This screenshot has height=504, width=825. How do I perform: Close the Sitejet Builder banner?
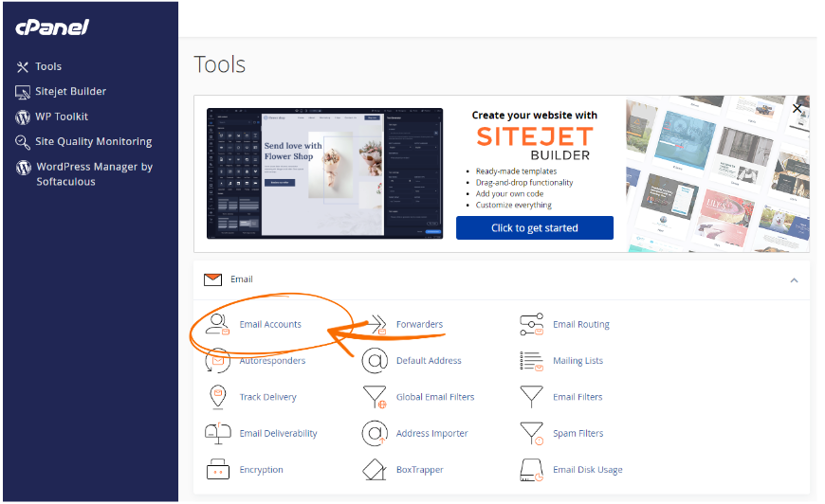coord(797,109)
